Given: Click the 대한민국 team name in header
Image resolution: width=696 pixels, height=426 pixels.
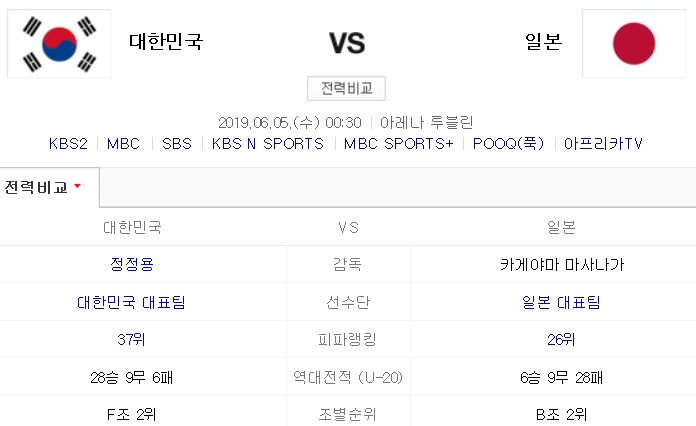Looking at the screenshot, I should pos(165,42).
